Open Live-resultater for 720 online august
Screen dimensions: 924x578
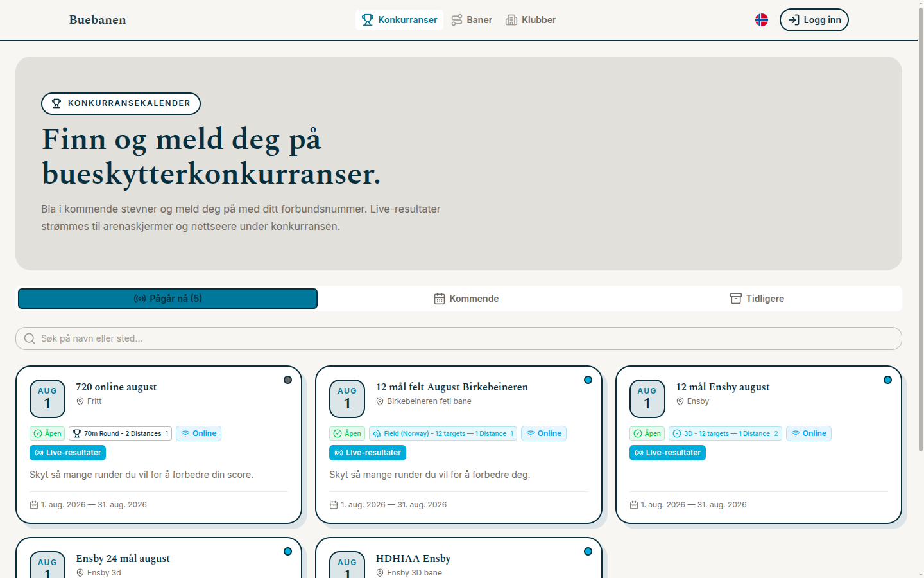(67, 453)
